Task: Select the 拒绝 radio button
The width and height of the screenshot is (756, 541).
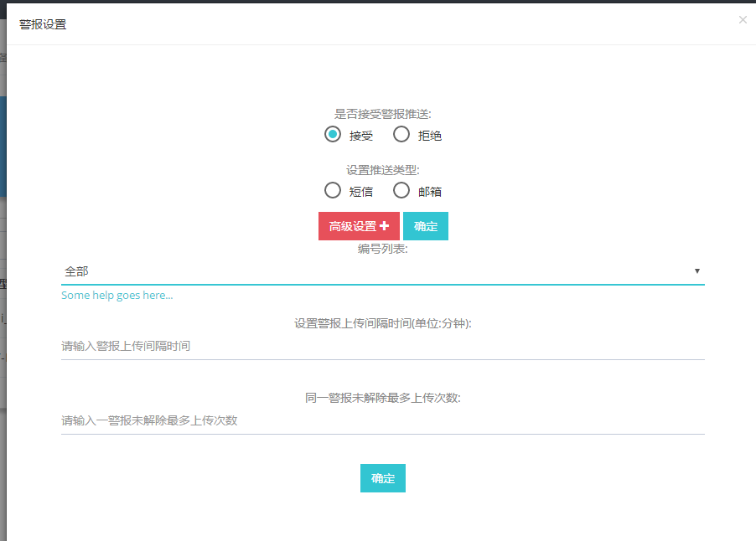Action: (x=401, y=134)
